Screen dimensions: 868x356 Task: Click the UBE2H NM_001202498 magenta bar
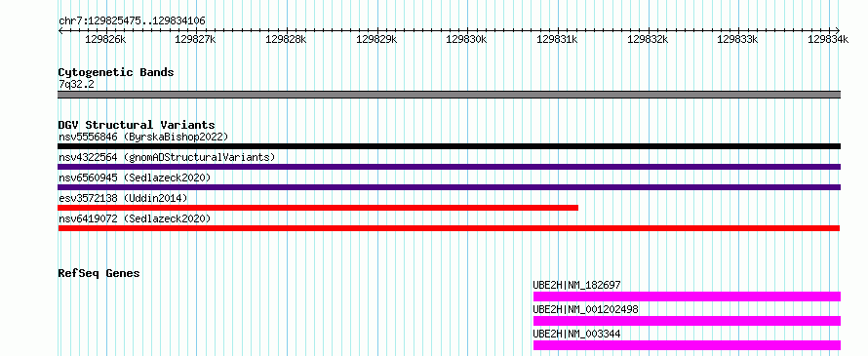(687, 321)
